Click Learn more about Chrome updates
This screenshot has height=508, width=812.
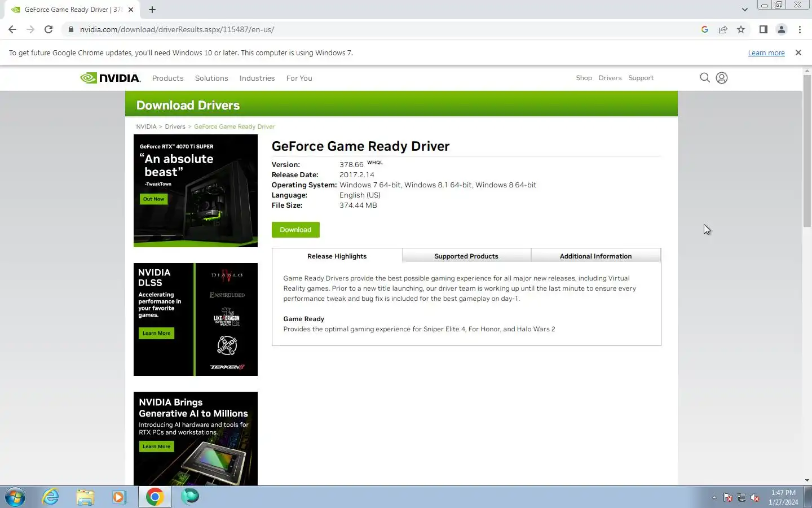766,53
